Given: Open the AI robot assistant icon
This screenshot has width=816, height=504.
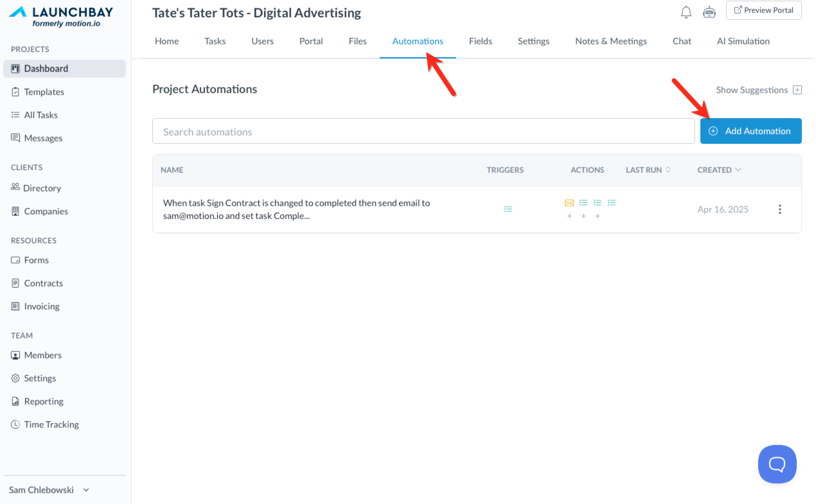Looking at the screenshot, I should [709, 13].
